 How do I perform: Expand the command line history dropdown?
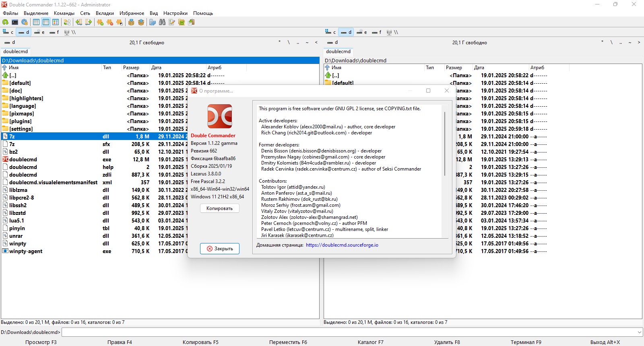[640, 332]
